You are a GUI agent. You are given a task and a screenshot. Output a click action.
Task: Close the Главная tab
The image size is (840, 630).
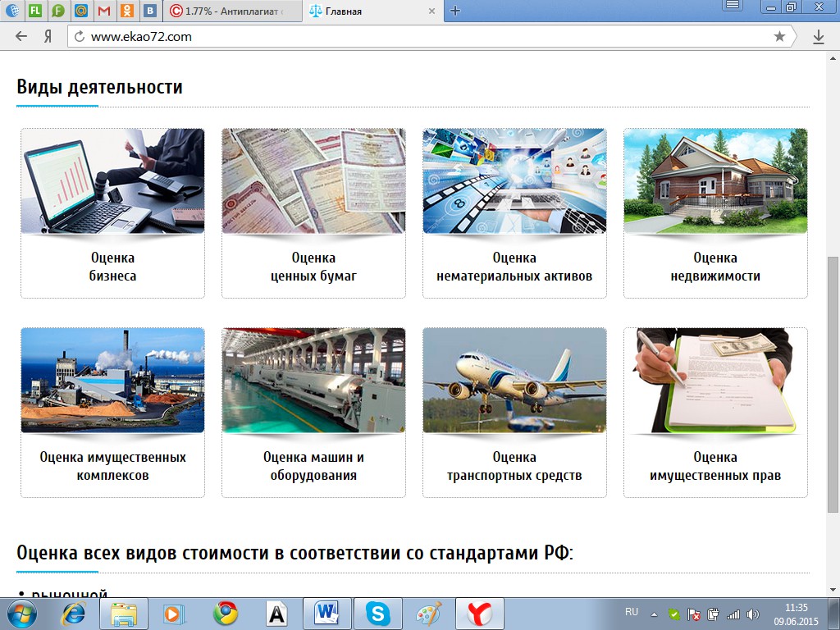431,11
